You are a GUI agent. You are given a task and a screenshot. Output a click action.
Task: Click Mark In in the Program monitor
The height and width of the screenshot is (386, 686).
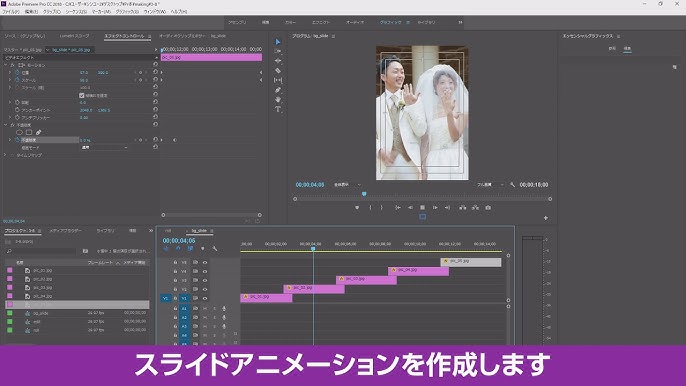click(x=370, y=207)
